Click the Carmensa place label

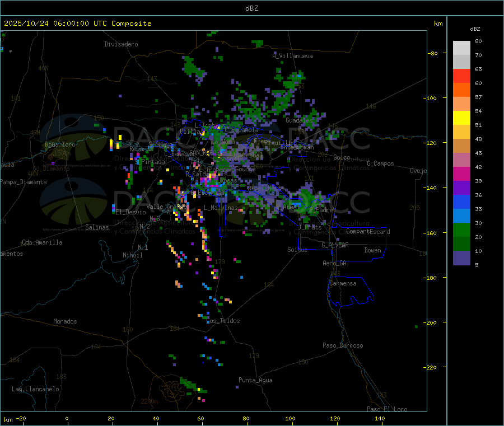coord(343,283)
